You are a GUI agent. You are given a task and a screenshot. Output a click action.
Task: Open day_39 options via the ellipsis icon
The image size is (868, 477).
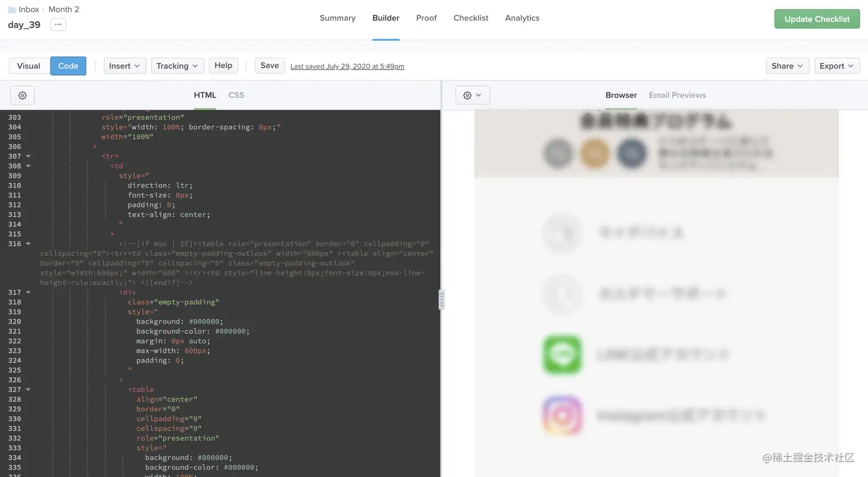[57, 24]
